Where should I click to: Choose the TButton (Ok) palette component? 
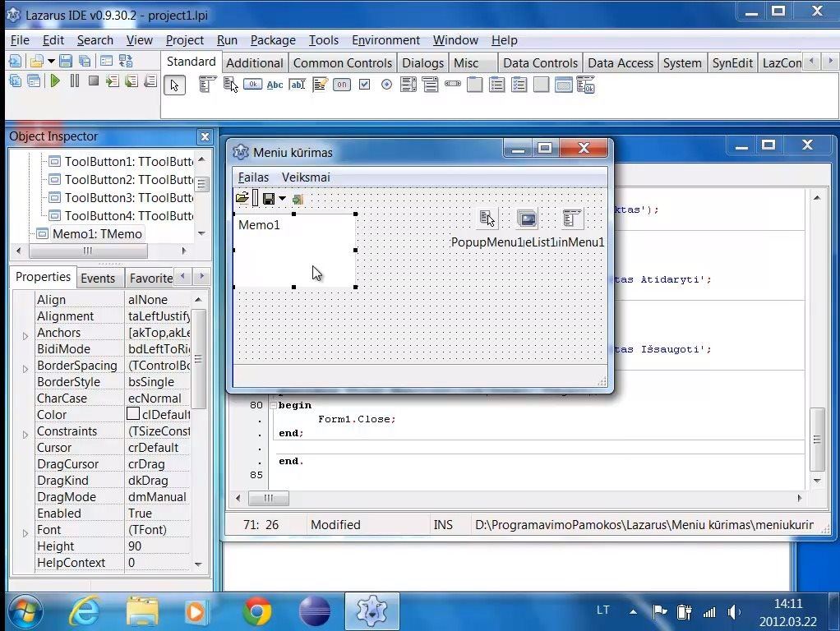point(253,84)
